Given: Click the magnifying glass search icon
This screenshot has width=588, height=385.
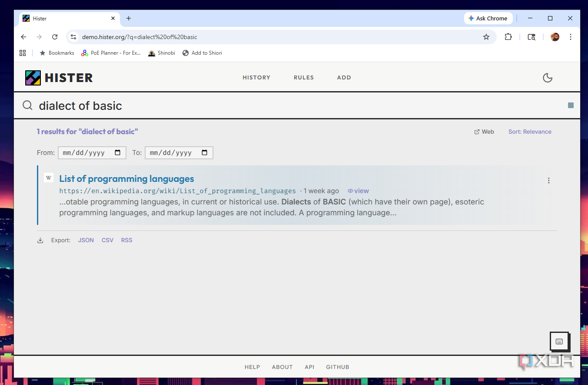Looking at the screenshot, I should 27,105.
